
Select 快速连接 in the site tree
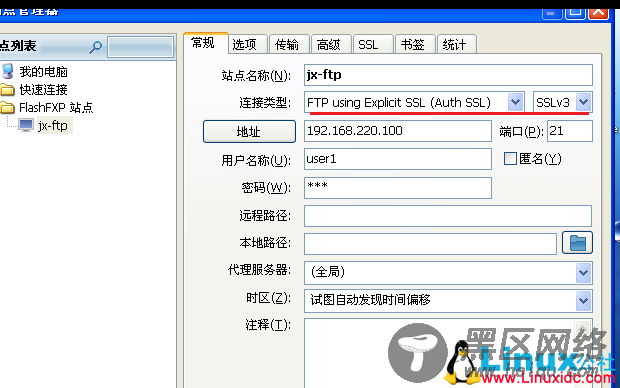[43, 90]
